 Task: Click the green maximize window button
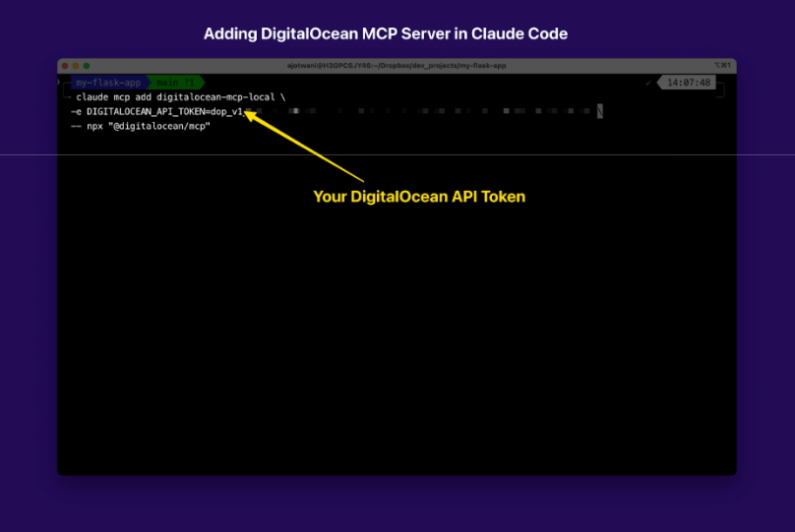click(x=87, y=66)
